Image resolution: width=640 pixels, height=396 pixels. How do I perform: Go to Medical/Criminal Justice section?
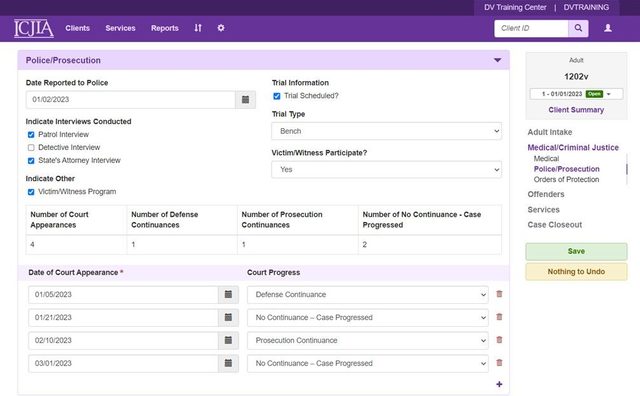click(573, 147)
